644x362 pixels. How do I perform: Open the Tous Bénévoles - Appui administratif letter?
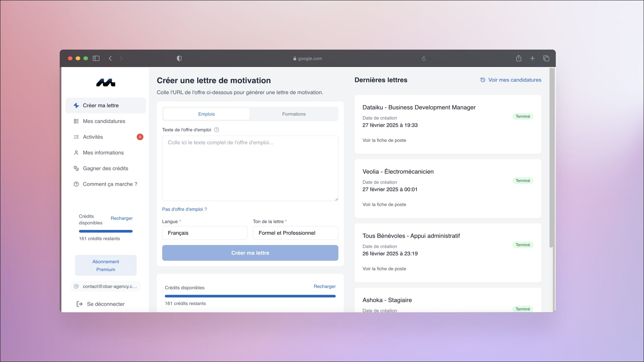pyautogui.click(x=411, y=236)
